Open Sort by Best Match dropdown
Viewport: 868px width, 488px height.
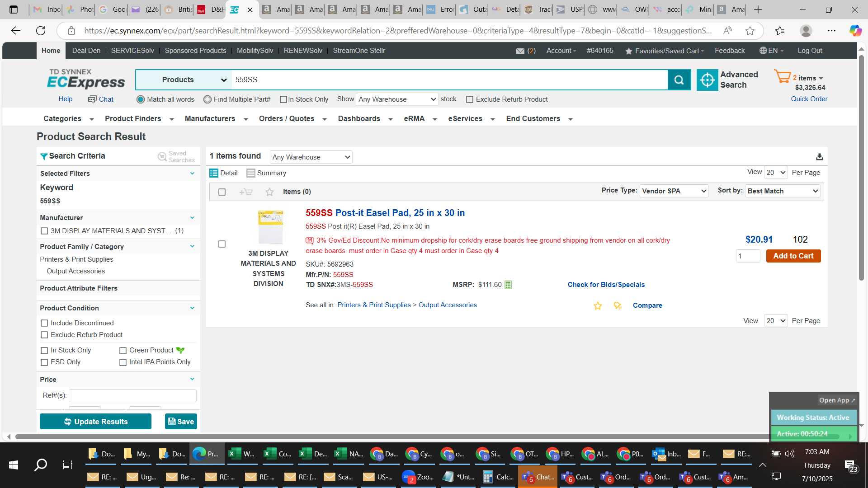tap(783, 191)
